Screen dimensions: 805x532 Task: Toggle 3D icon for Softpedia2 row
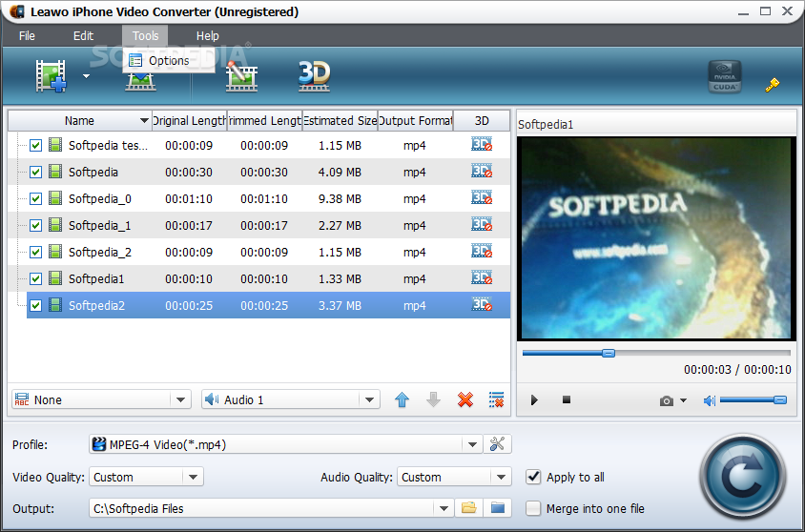click(482, 305)
